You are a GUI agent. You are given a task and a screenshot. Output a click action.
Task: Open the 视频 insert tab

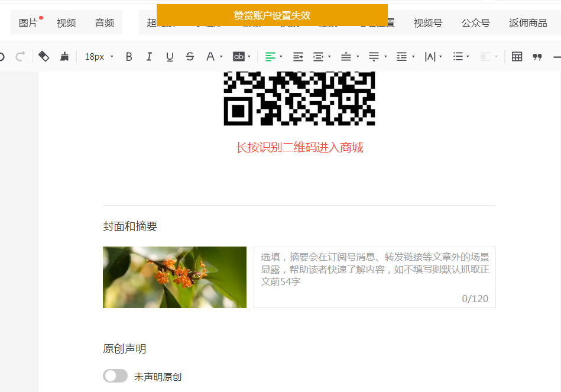[x=67, y=23]
